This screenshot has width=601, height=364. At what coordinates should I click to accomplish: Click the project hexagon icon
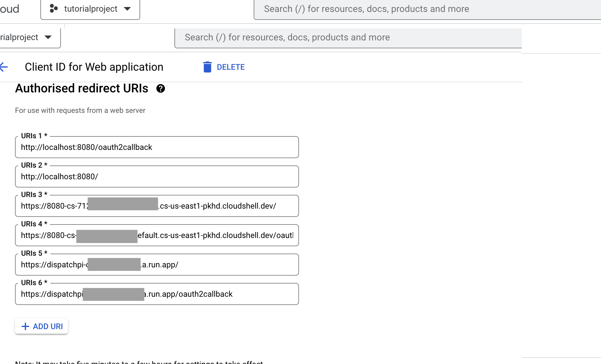54,9
